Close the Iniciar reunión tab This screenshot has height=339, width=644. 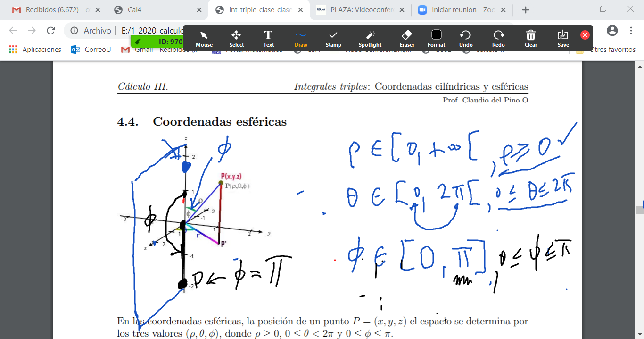pos(503,10)
